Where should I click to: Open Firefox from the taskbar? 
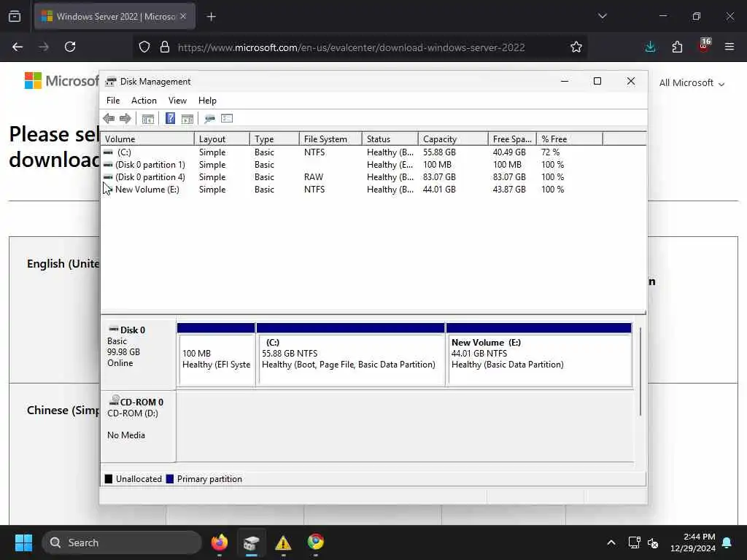[220, 542]
